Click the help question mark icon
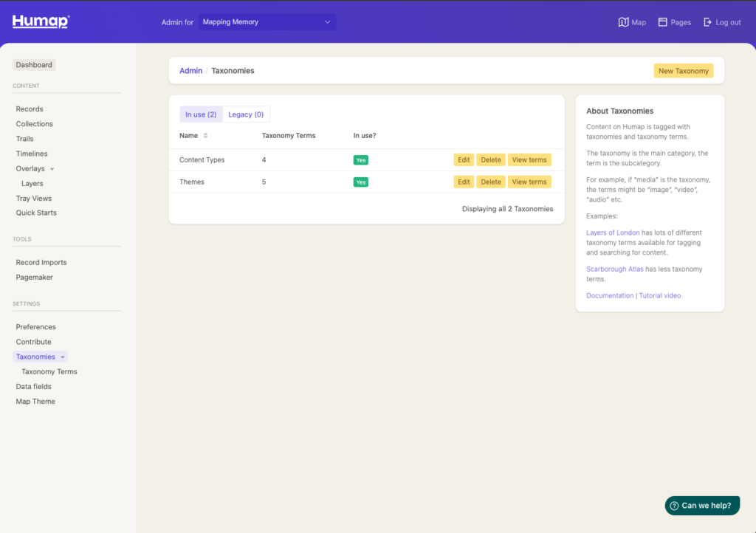Viewport: 756px width, 533px height. point(674,506)
